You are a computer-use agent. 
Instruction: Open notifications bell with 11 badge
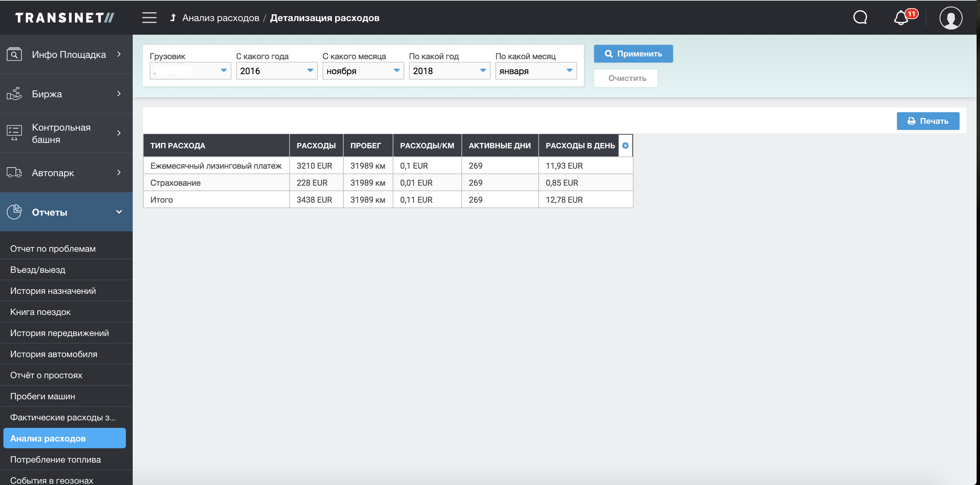(901, 18)
